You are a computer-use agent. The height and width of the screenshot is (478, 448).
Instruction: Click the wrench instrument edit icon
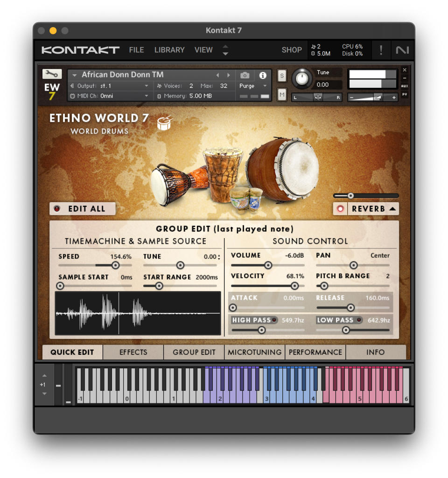pos(52,74)
